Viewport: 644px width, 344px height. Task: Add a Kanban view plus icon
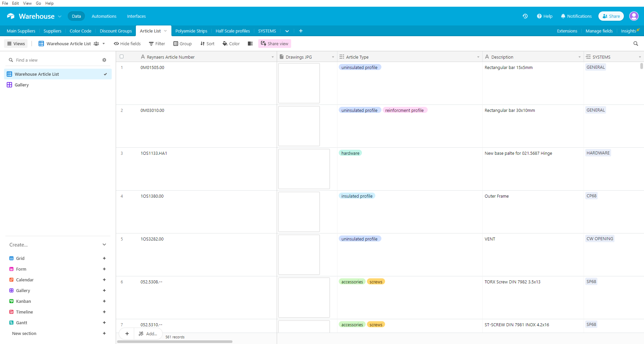[104, 301]
